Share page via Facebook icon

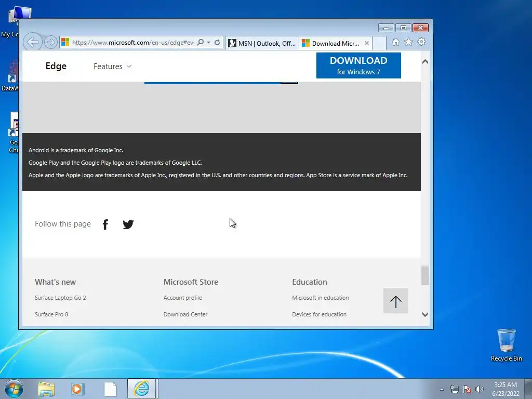click(x=105, y=224)
